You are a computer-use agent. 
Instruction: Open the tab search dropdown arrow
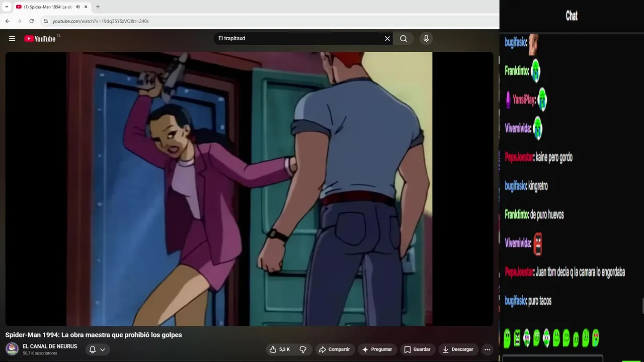click(x=7, y=7)
